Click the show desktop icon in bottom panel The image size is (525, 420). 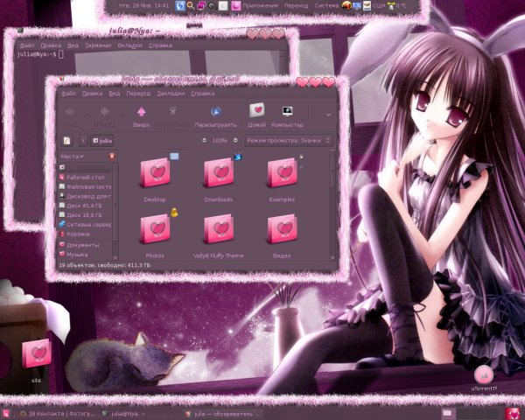(6, 414)
